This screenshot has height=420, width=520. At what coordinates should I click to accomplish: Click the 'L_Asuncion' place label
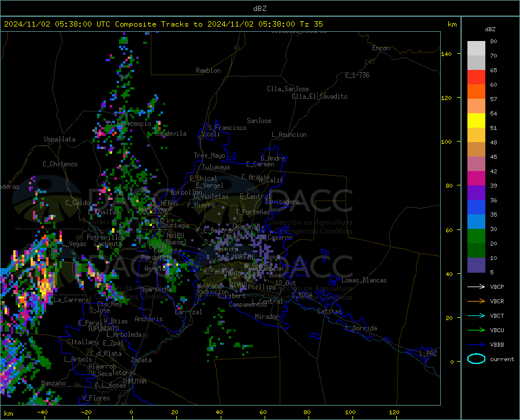[289, 135]
